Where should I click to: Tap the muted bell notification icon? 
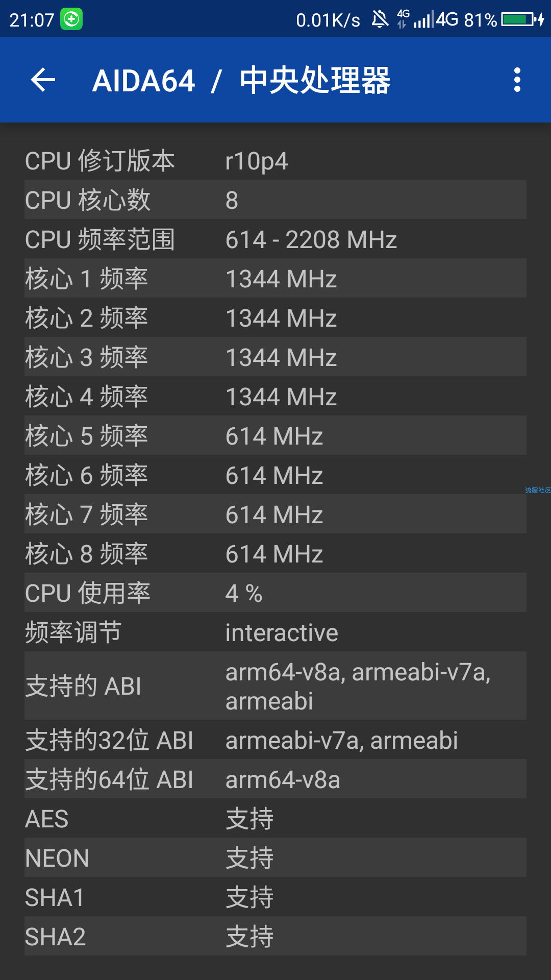(x=380, y=19)
